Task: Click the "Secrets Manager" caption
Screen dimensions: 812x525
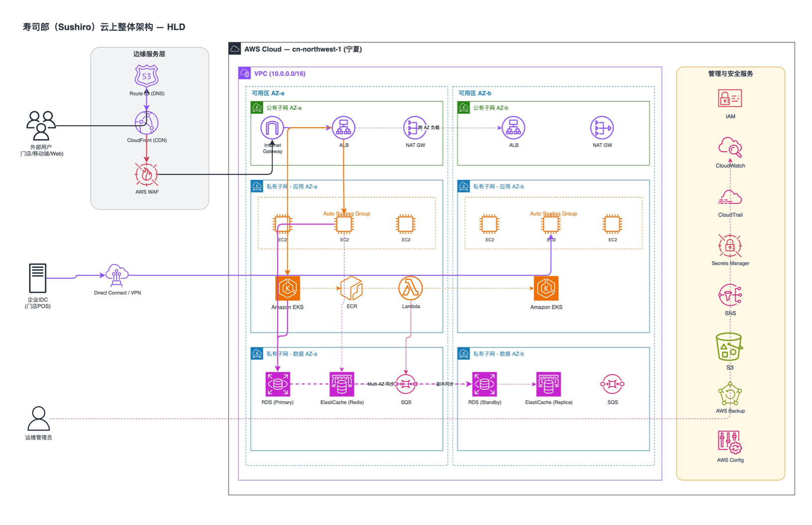Action: pos(730,263)
